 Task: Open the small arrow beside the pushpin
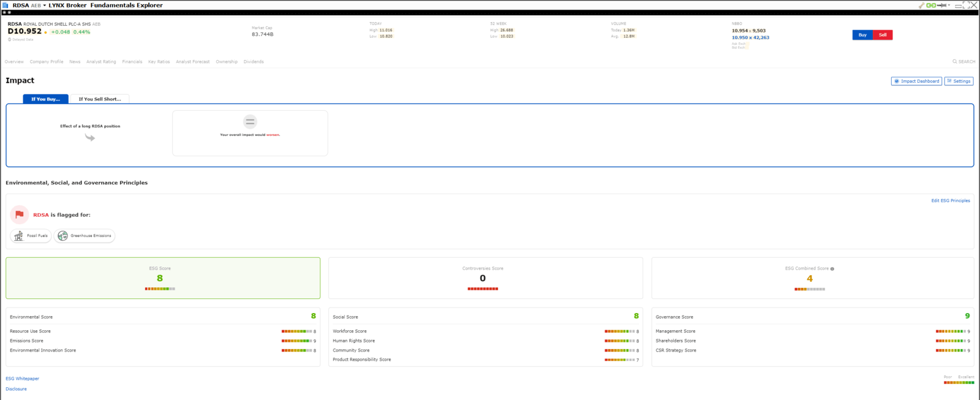tap(949, 5)
